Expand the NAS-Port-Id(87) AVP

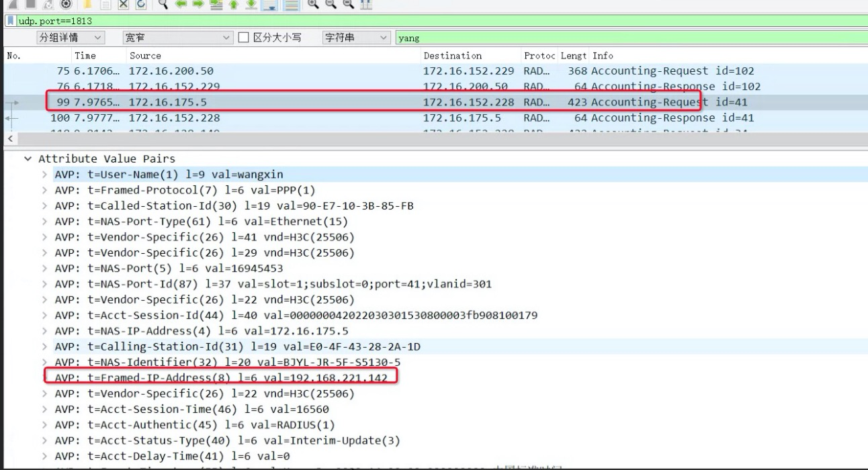(44, 284)
